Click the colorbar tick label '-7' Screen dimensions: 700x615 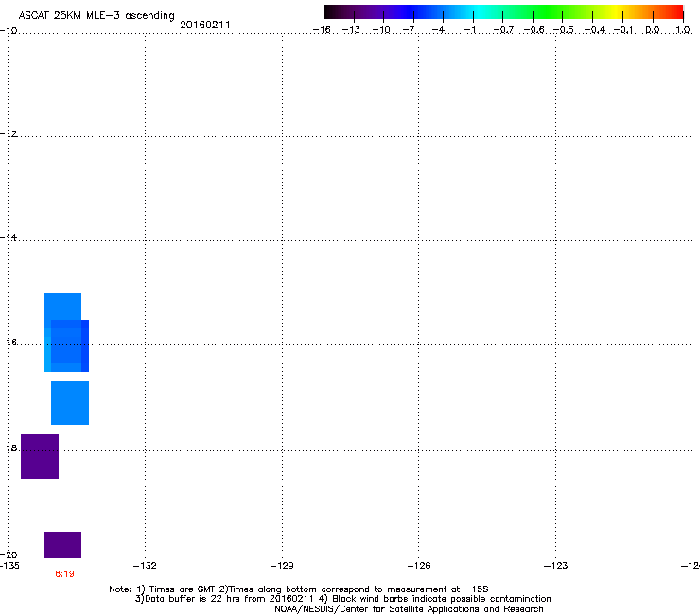pos(410,30)
